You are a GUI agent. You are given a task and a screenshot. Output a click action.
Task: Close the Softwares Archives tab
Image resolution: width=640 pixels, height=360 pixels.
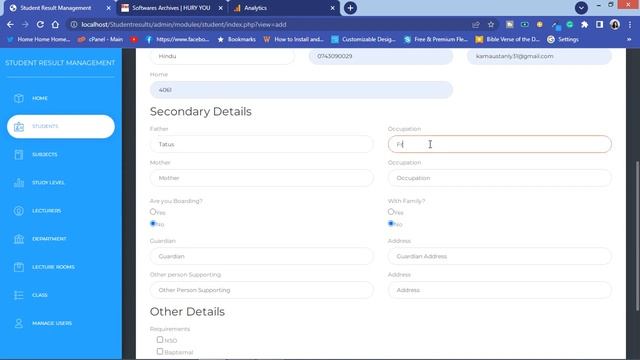(x=220, y=8)
